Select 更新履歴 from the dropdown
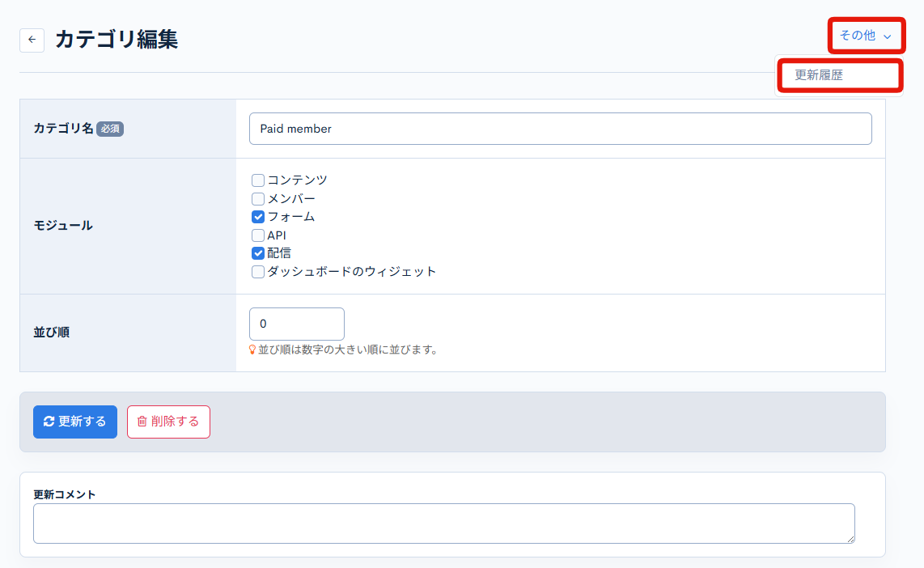The image size is (924, 568). (839, 74)
